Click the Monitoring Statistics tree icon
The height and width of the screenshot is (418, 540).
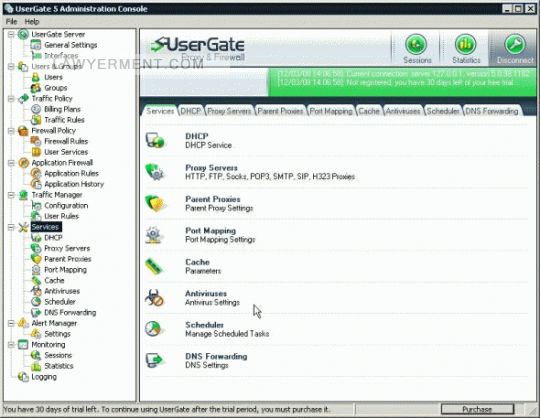(36, 366)
